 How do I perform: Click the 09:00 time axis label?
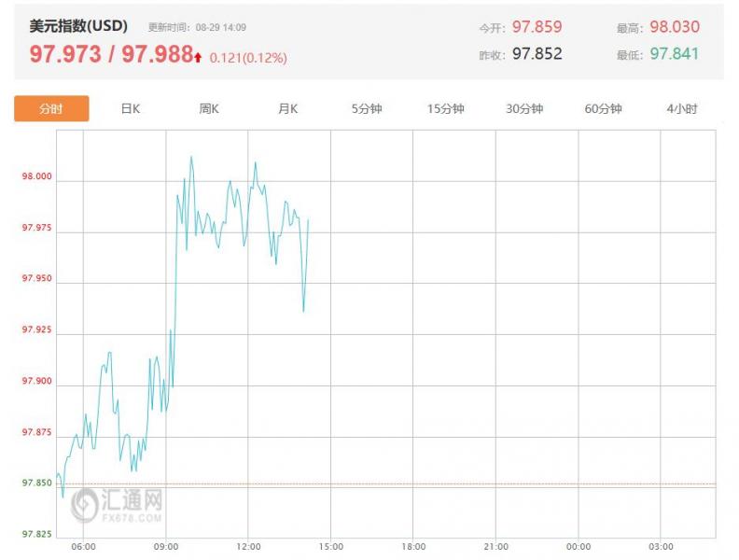click(x=166, y=546)
